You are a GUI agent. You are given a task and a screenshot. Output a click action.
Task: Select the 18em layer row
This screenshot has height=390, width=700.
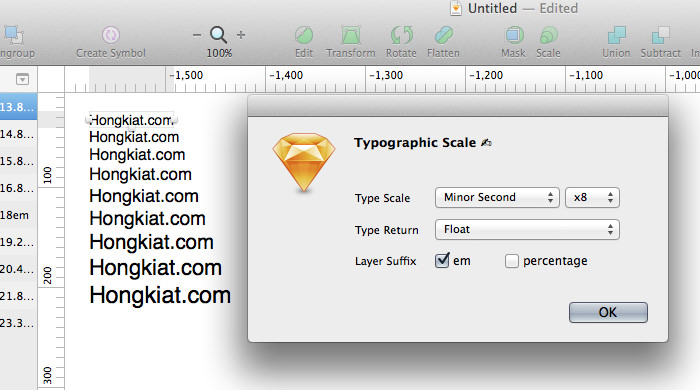19,215
